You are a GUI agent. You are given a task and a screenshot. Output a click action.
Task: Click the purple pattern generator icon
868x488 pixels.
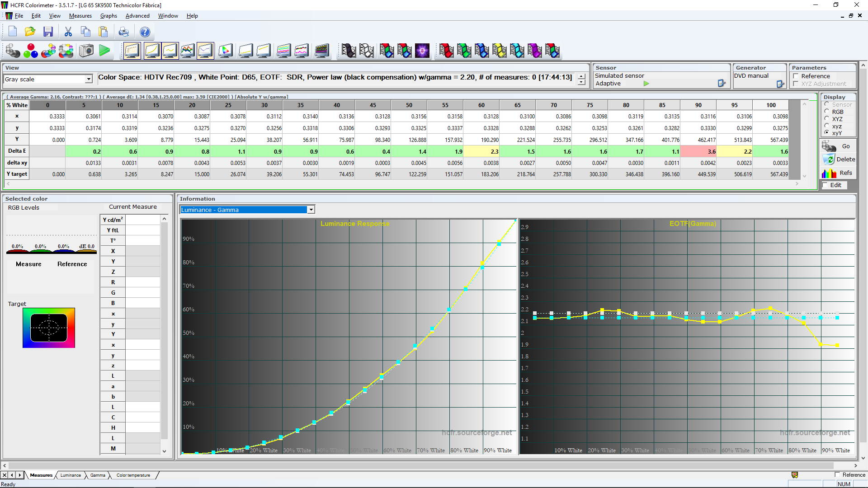pyautogui.click(x=422, y=51)
